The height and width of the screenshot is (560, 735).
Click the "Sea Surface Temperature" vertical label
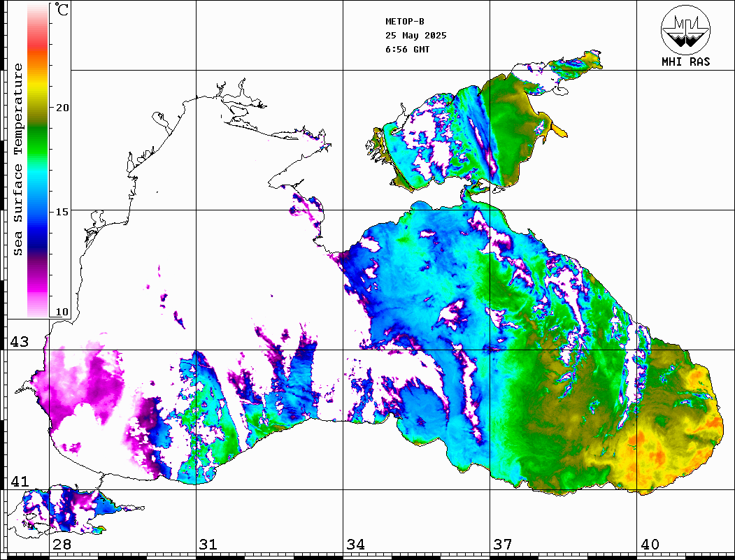point(17,159)
